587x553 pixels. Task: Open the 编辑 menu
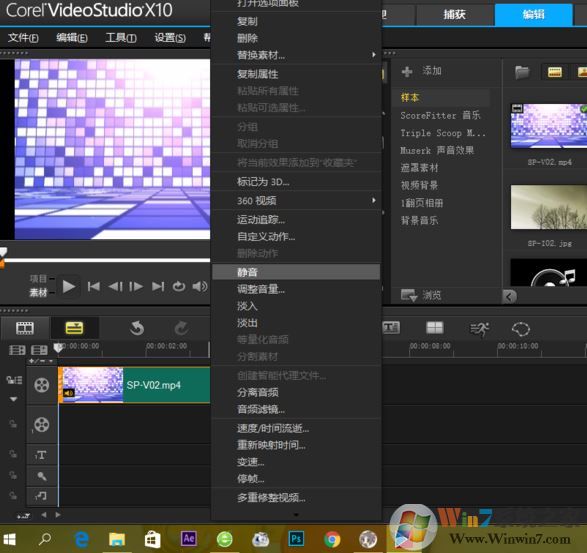point(72,38)
